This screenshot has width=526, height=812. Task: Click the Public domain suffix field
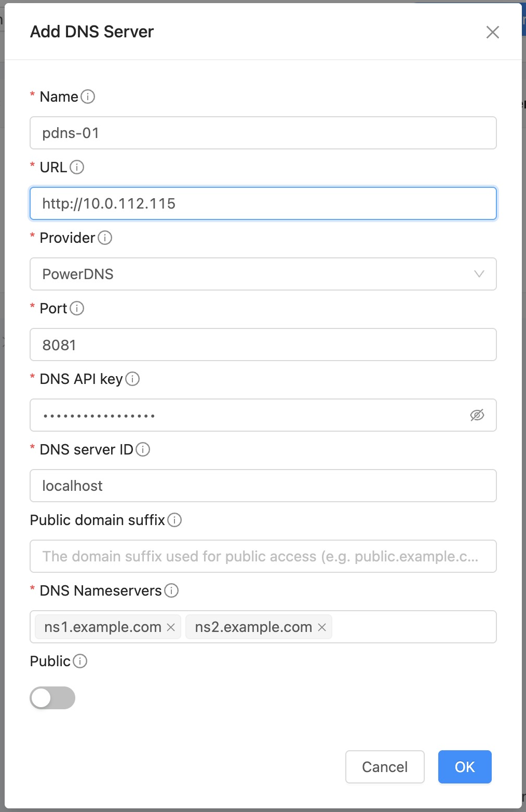pyautogui.click(x=263, y=556)
